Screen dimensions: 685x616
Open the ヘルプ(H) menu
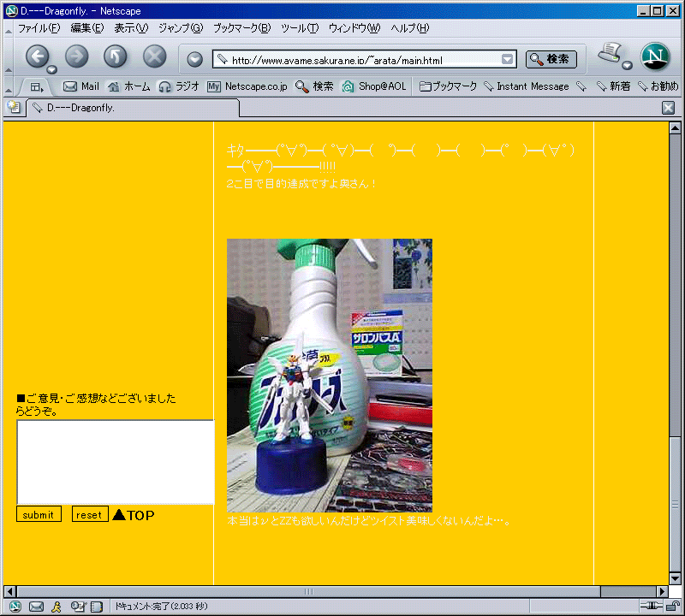click(410, 28)
